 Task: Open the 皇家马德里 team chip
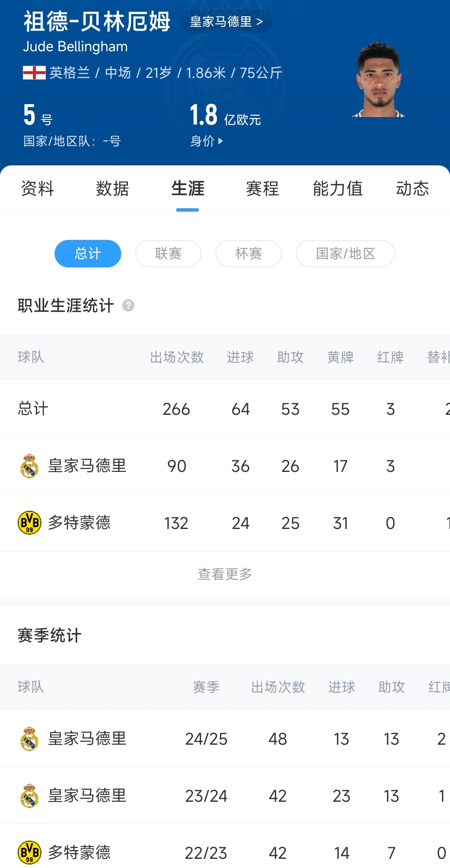[x=226, y=22]
